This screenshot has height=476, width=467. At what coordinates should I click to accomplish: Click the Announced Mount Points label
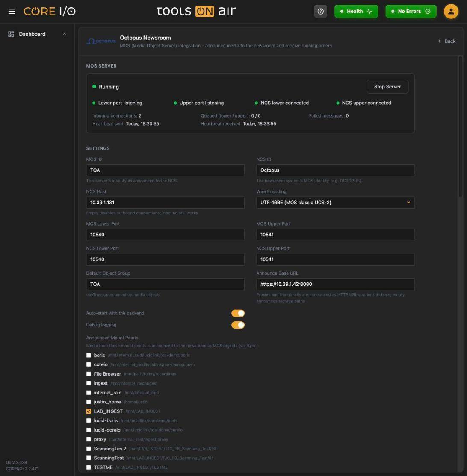click(x=112, y=338)
